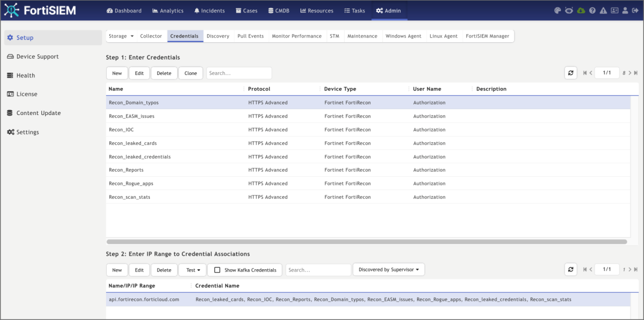Select the Recon_IOC credential row

coord(121,129)
